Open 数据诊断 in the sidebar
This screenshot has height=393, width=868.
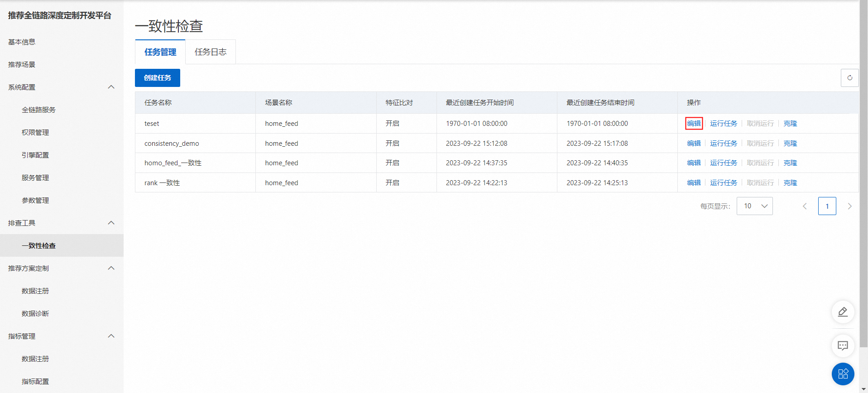click(x=35, y=313)
